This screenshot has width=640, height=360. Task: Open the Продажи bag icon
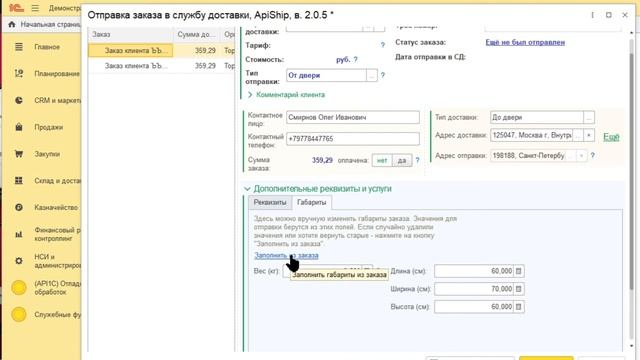click(x=19, y=127)
